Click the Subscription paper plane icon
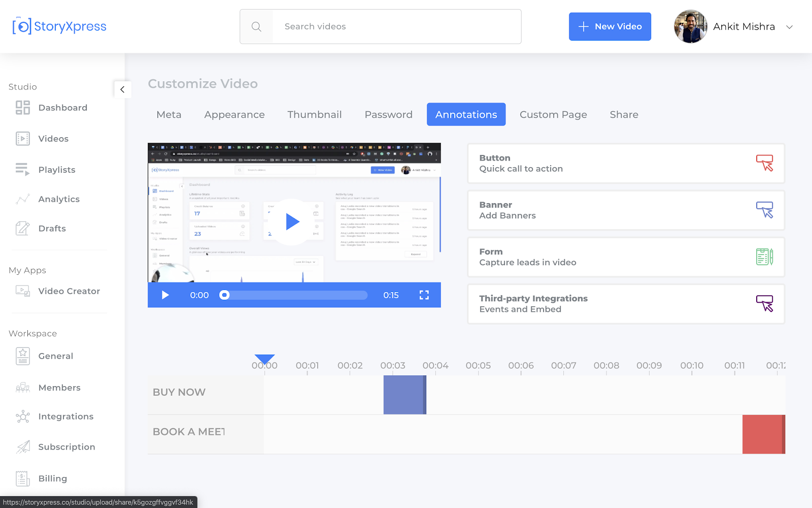Screen dimensions: 812x508 tap(23, 447)
